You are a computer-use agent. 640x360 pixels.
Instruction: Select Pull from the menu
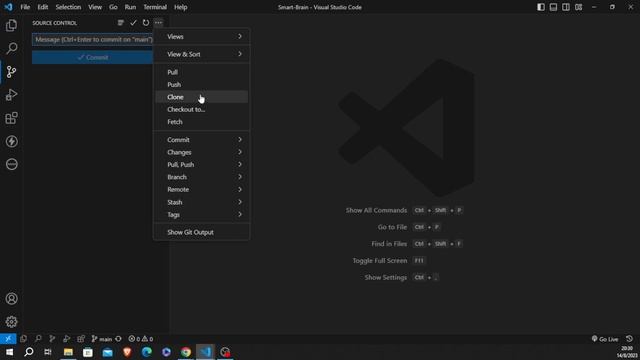point(202,72)
